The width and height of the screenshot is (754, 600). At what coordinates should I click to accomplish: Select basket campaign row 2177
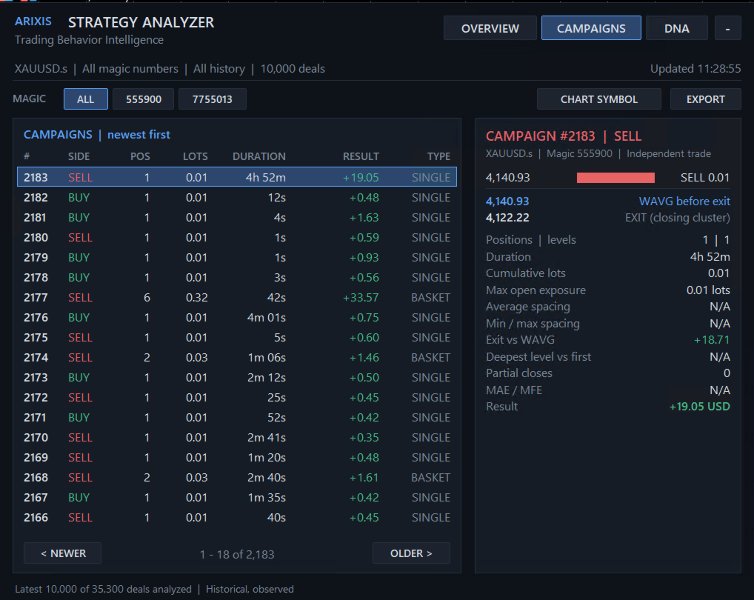point(237,298)
